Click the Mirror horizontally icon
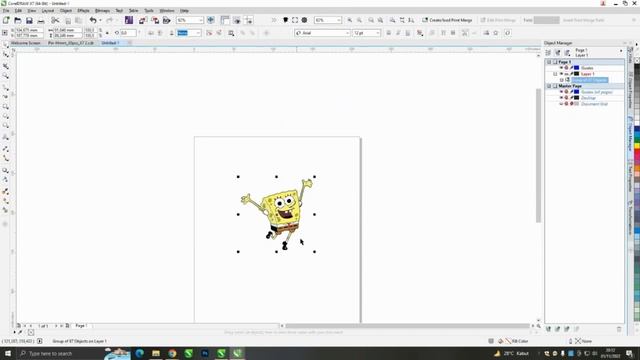 pos(151,33)
